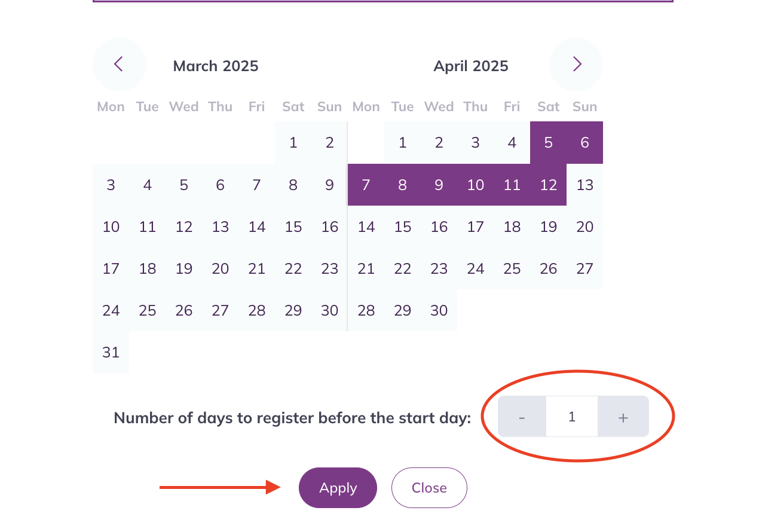Pick March 20 date cell
The height and width of the screenshot is (532, 759).
coord(220,268)
